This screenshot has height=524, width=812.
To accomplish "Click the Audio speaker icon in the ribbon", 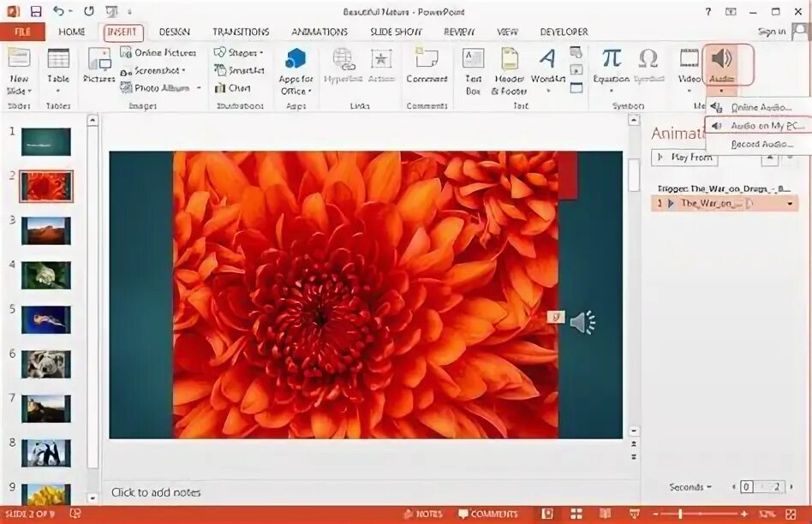I will pyautogui.click(x=722, y=58).
